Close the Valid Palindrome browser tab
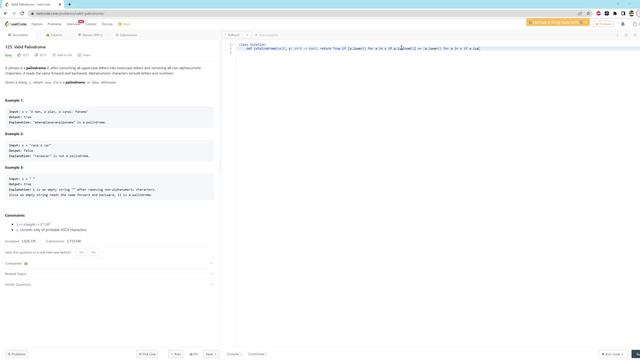The image size is (640, 360). click(x=60, y=4)
